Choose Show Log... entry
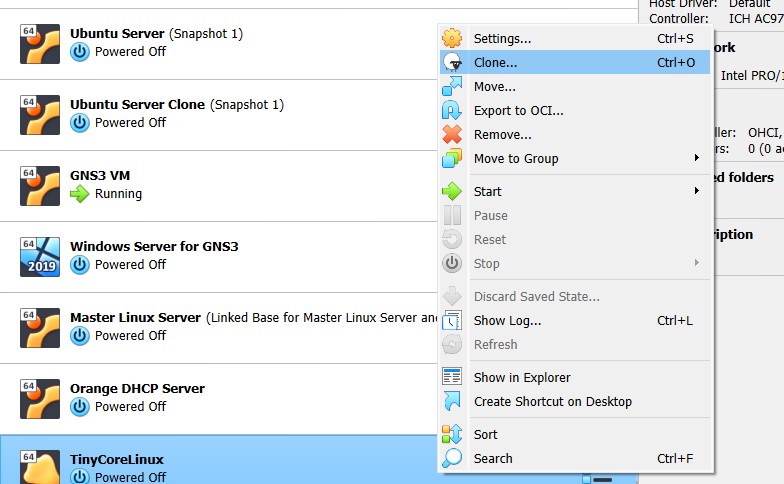This screenshot has width=784, height=484. click(x=575, y=320)
